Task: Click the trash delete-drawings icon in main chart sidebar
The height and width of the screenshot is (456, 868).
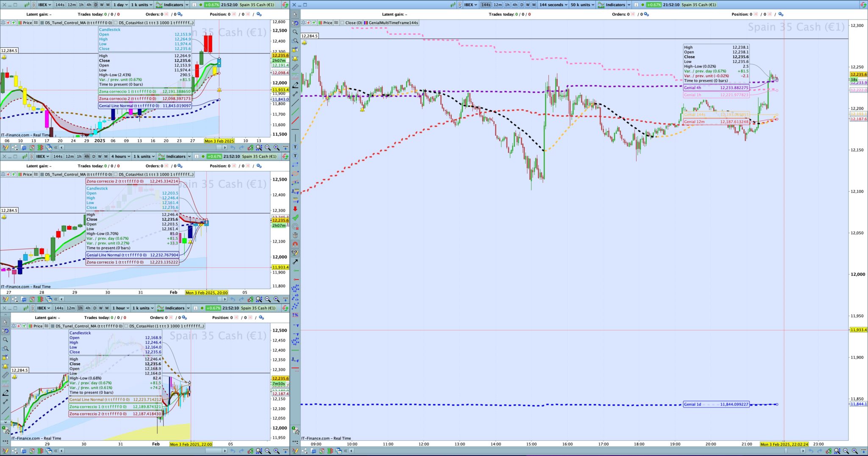Action: 295,235
